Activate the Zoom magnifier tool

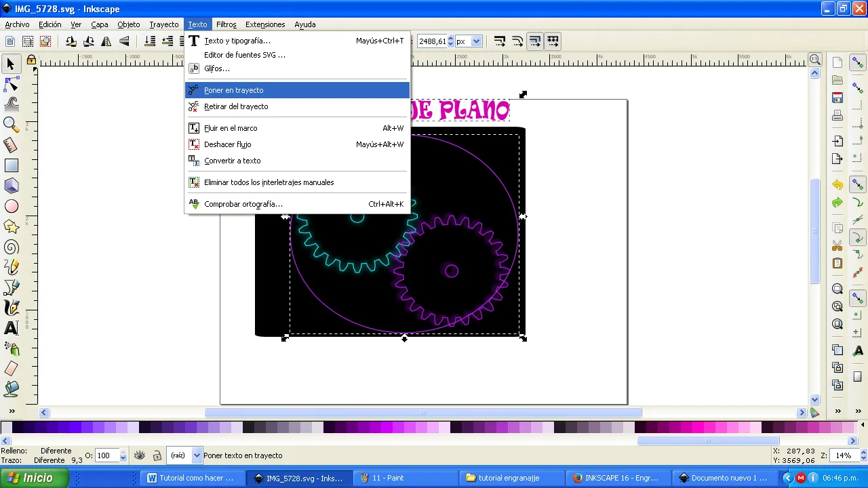point(11,125)
